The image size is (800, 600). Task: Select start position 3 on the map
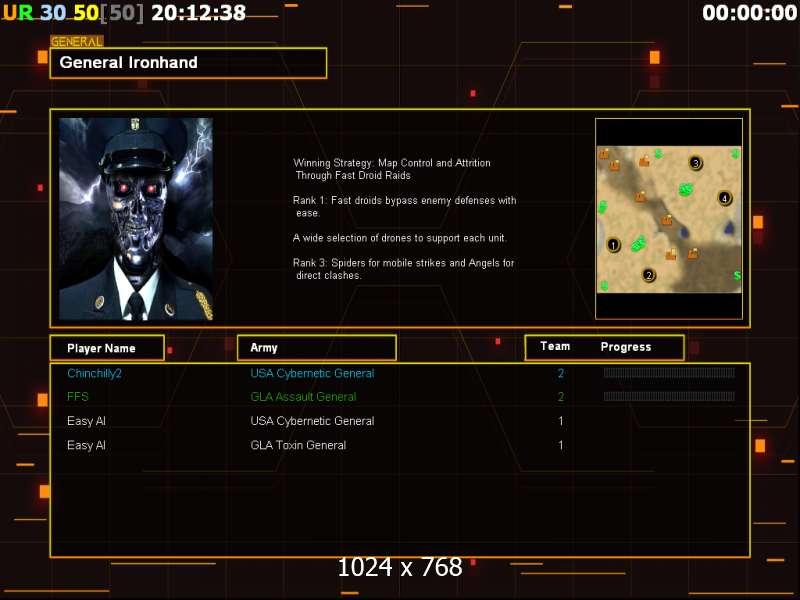[x=695, y=163]
